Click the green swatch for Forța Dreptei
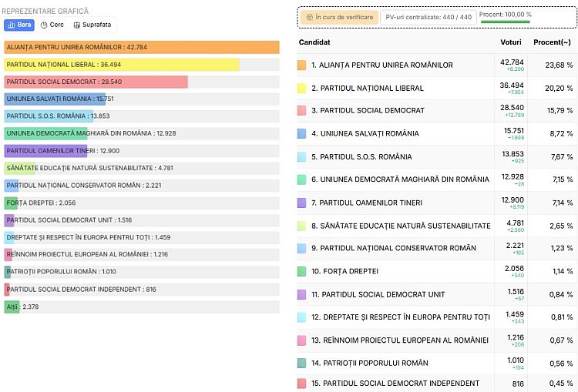This screenshot has width=578, height=392. tap(301, 271)
